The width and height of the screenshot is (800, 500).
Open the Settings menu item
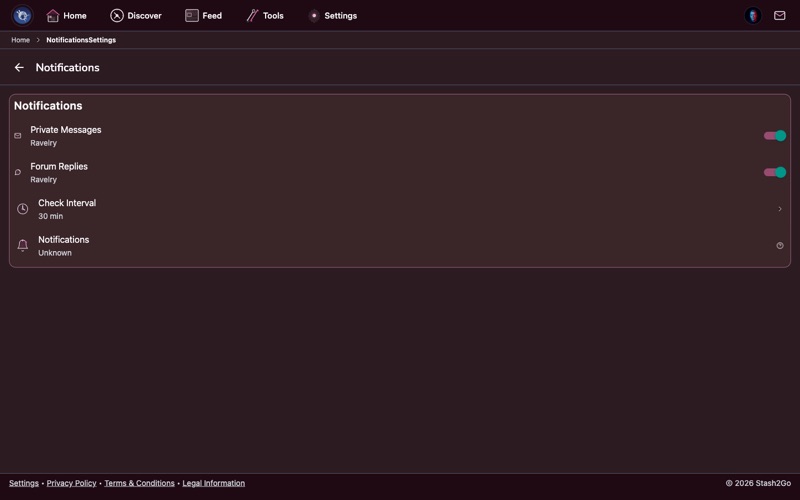(333, 16)
